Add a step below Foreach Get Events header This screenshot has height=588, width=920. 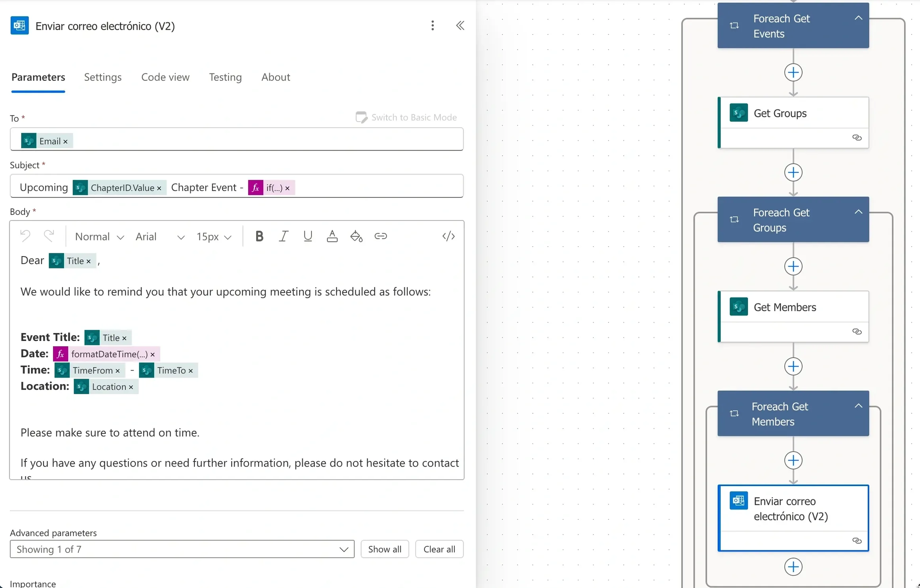[x=793, y=73]
